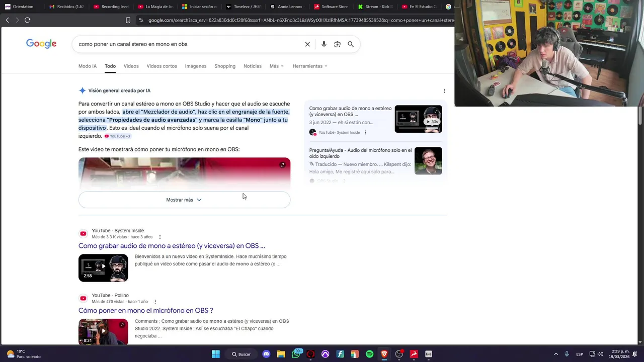Open the Herramientas dropdown
The height and width of the screenshot is (362, 644).
(310, 66)
